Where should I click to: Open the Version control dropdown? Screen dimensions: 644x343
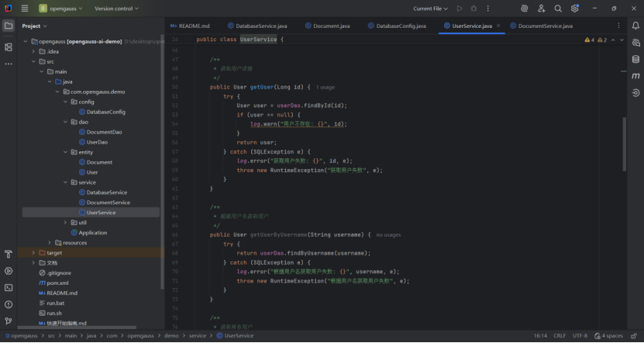117,9
